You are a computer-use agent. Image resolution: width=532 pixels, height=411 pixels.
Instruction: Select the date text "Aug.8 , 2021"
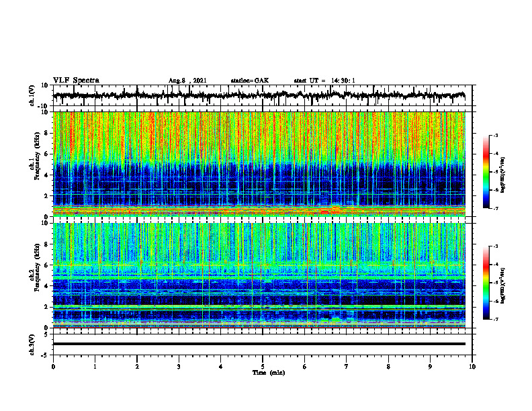[187, 81]
